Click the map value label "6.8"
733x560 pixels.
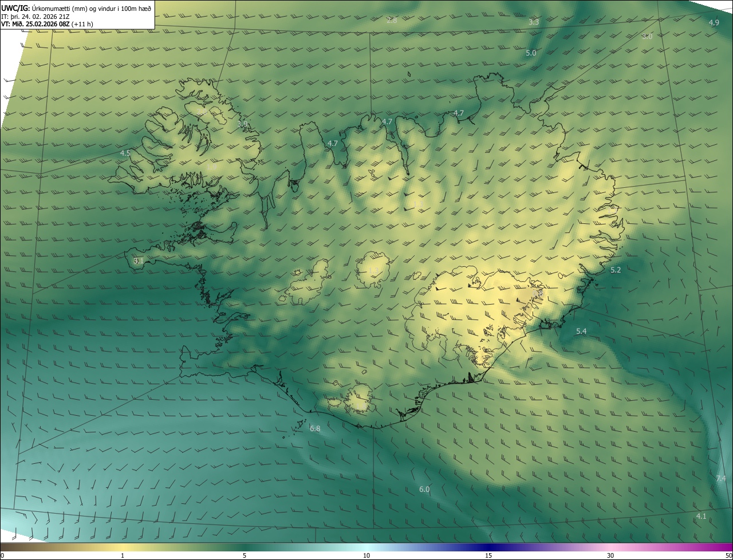(315, 429)
